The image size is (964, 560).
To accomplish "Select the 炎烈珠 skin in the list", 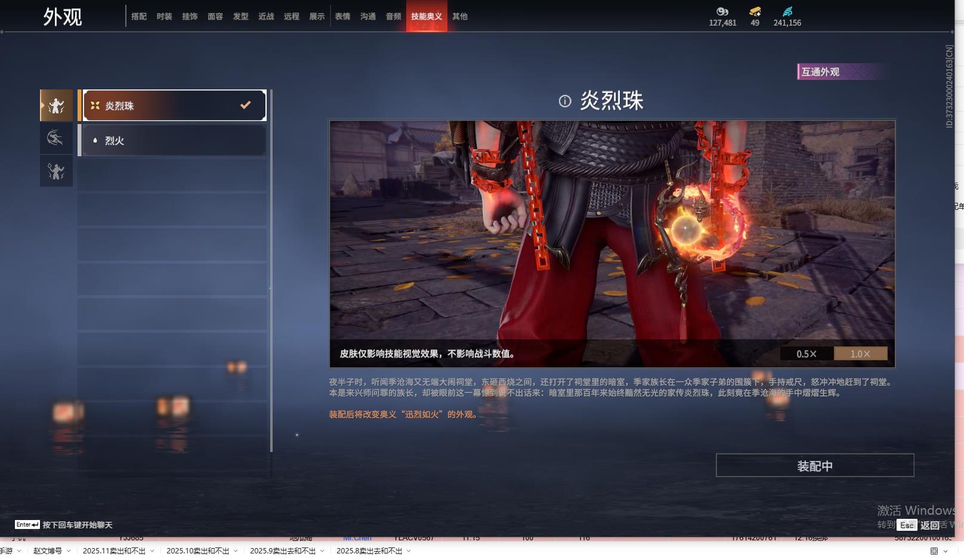I will (174, 106).
